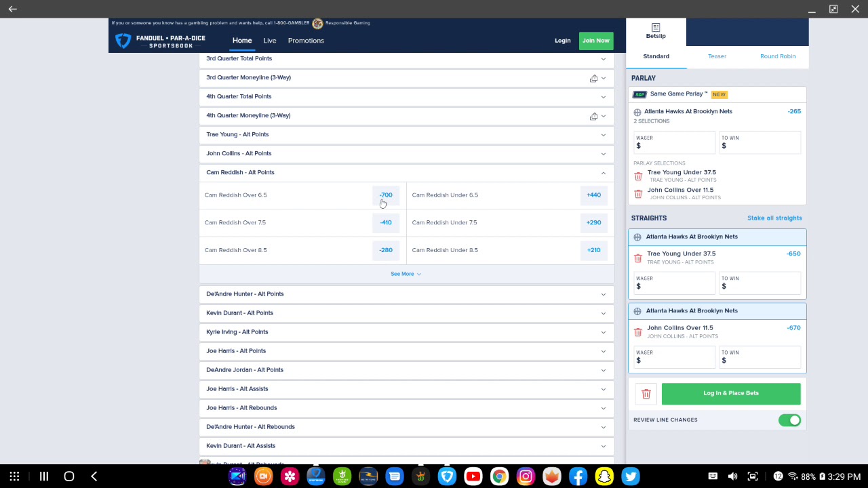The height and width of the screenshot is (488, 868).
Task: Open the keyboard icon in system tray
Action: tap(713, 476)
